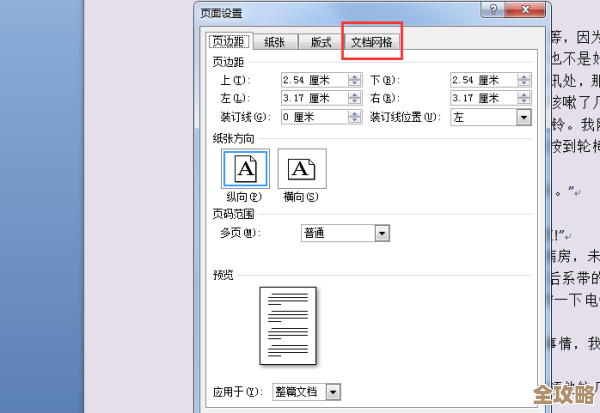Screen dimensions: 600x413
Task: Click the 纸张方向 section label
Action: point(233,139)
